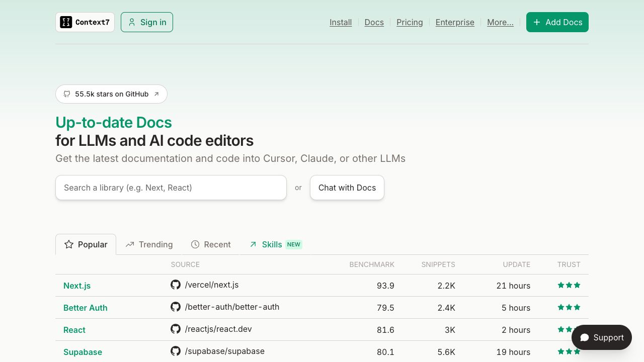Click the Context7 logo icon
This screenshot has height=362, width=644.
click(66, 22)
